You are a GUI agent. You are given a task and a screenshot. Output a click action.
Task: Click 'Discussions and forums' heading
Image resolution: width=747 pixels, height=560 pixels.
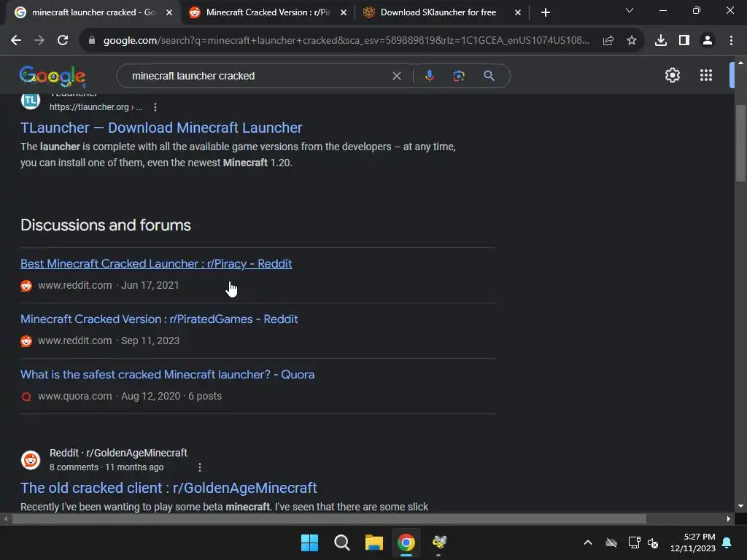click(106, 225)
